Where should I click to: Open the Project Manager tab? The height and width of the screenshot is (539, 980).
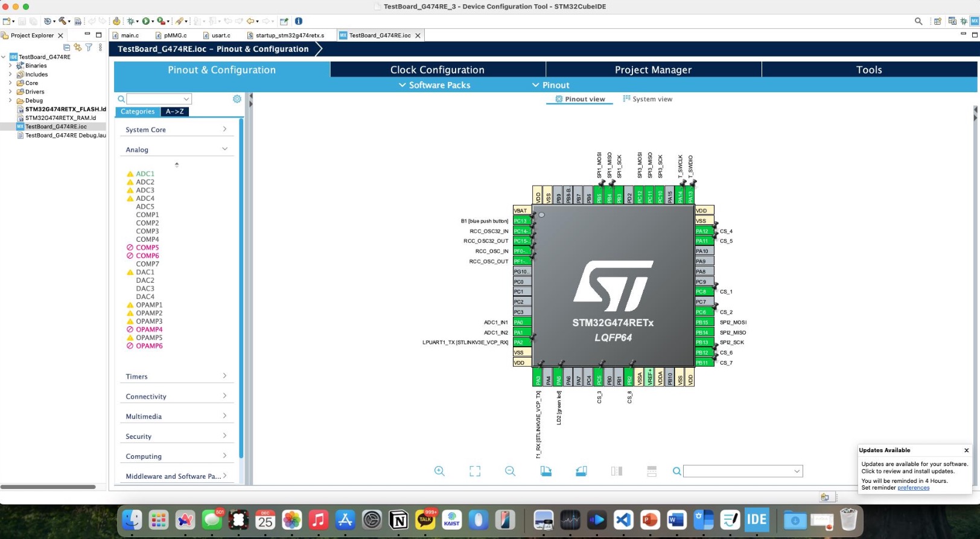point(654,70)
